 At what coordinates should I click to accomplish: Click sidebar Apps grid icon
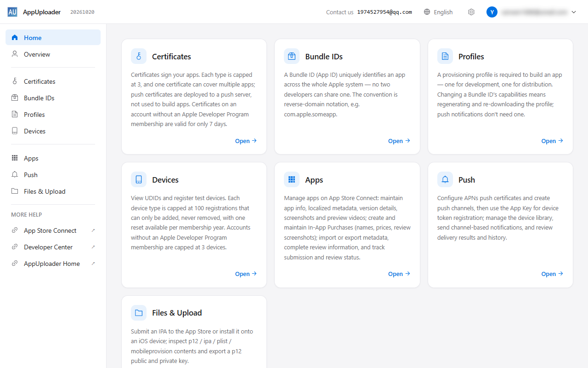(15, 158)
